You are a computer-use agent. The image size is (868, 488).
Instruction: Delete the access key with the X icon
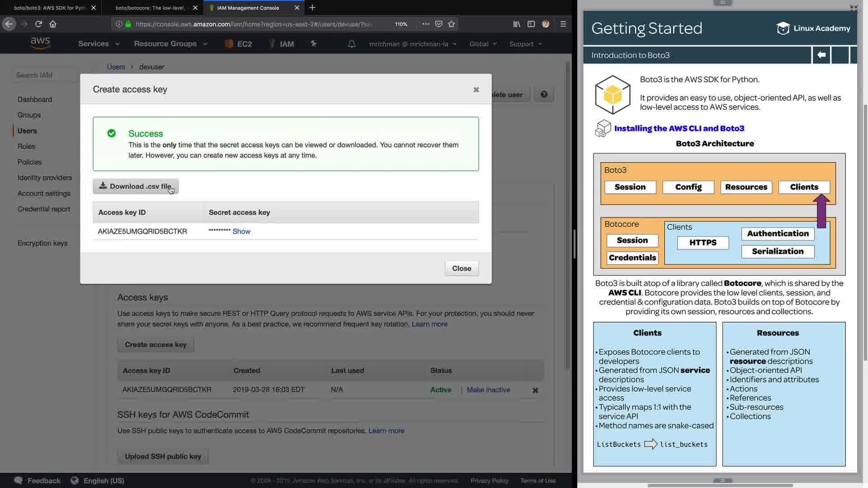(x=535, y=390)
